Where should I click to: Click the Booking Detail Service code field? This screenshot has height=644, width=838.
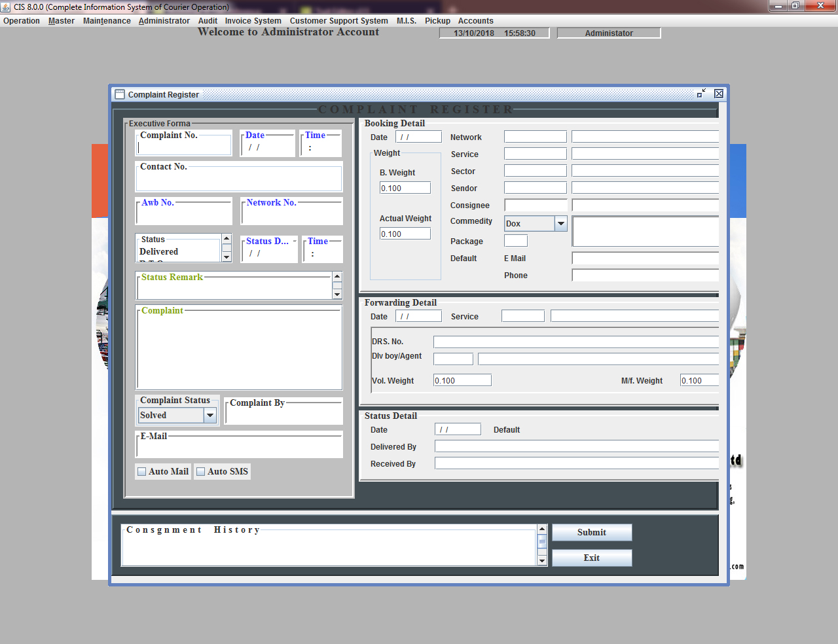point(536,154)
